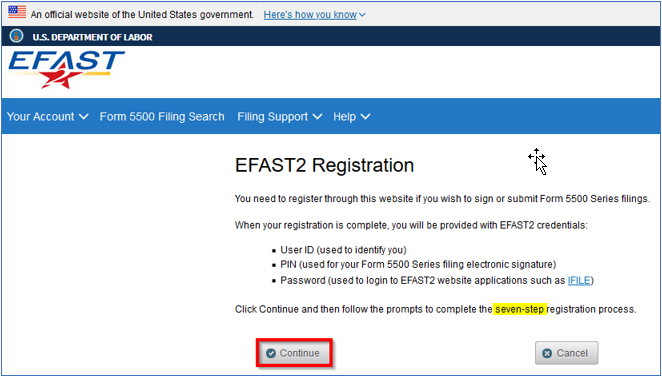Expand the Filing Support chevron arrow
662x377 pixels.
click(317, 117)
